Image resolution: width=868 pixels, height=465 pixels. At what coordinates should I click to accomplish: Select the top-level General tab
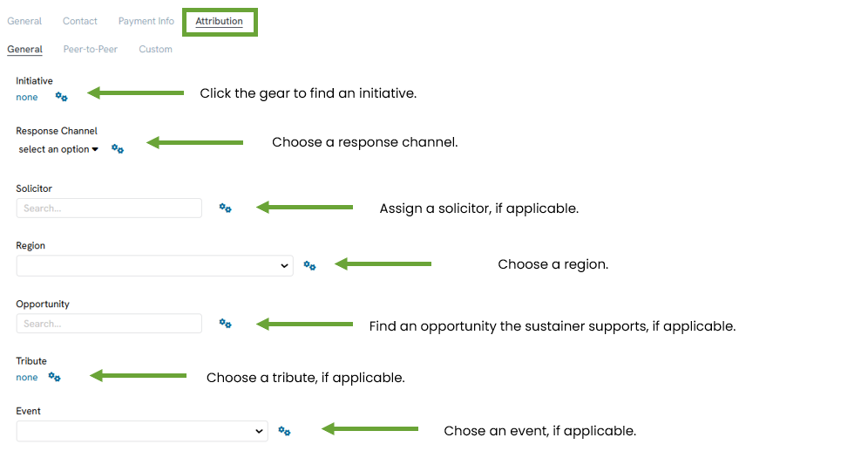click(x=24, y=21)
